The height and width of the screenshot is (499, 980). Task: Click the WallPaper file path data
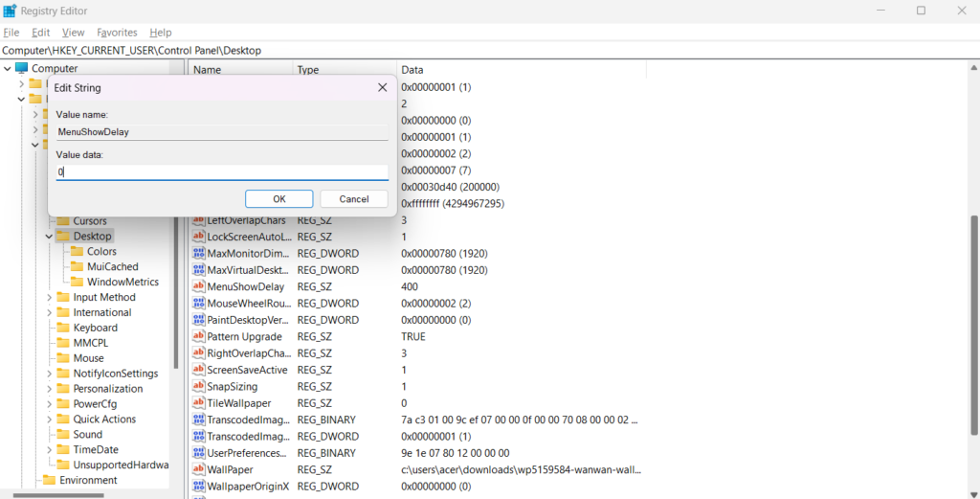tap(522, 469)
